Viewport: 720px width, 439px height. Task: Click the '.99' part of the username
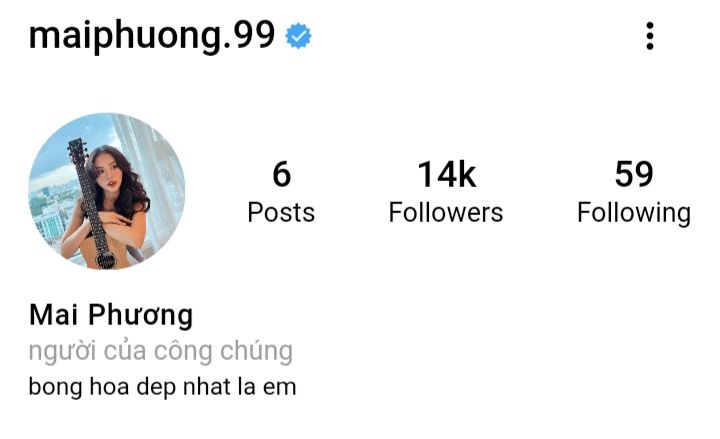(248, 35)
